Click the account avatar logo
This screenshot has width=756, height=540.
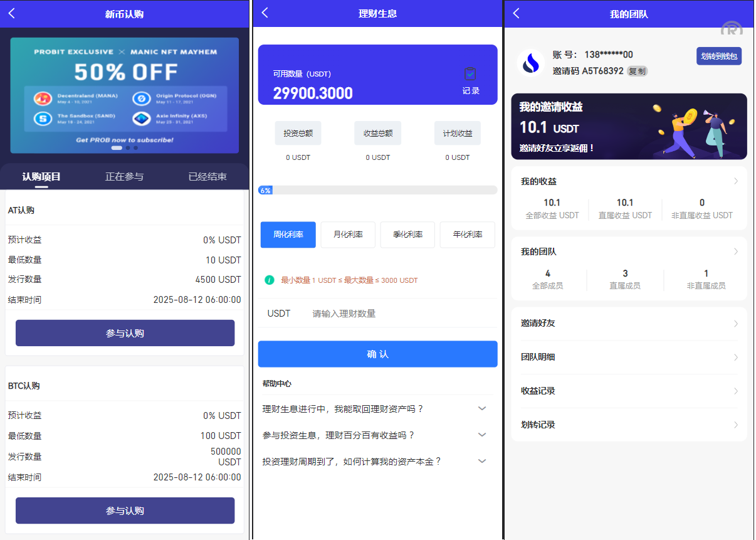coord(531,63)
